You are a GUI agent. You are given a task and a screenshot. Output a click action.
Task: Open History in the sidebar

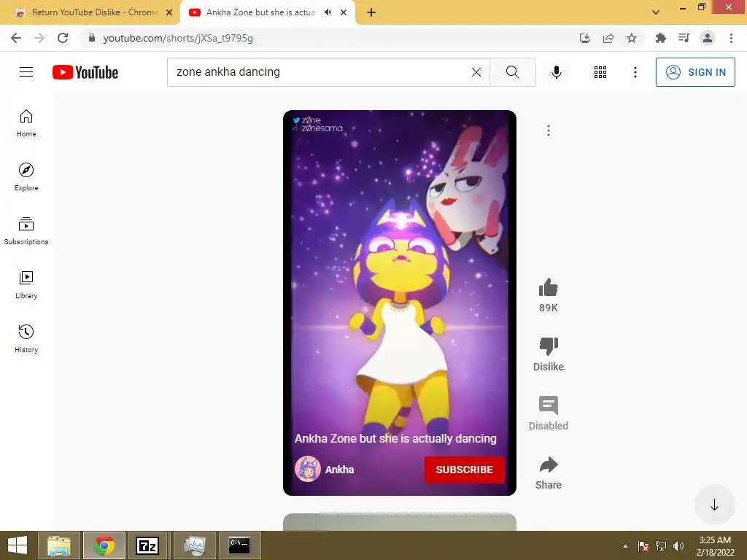[26, 338]
